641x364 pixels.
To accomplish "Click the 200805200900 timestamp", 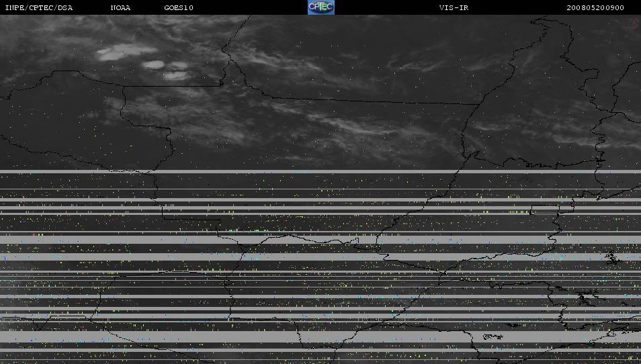I will point(595,8).
